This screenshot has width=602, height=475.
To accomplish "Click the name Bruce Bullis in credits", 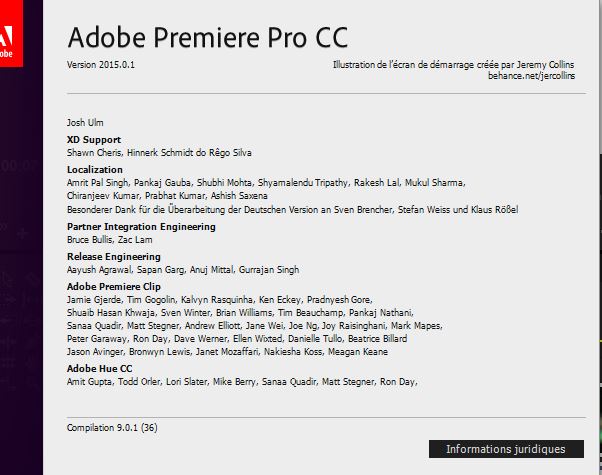I will pyautogui.click(x=90, y=240).
